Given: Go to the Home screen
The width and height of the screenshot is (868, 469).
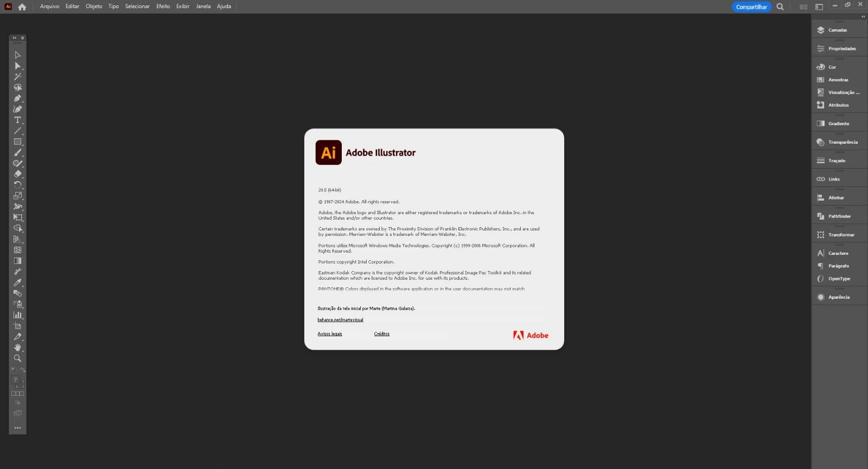Looking at the screenshot, I should pos(22,7).
